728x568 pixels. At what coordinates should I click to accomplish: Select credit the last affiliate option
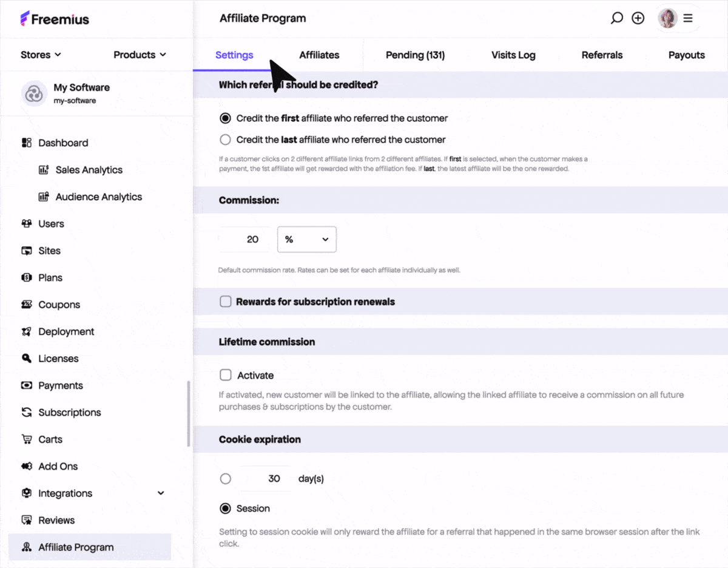[226, 140]
